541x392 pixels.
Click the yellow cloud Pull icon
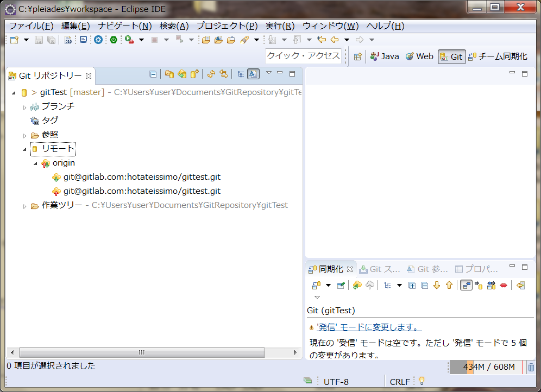[357, 285]
